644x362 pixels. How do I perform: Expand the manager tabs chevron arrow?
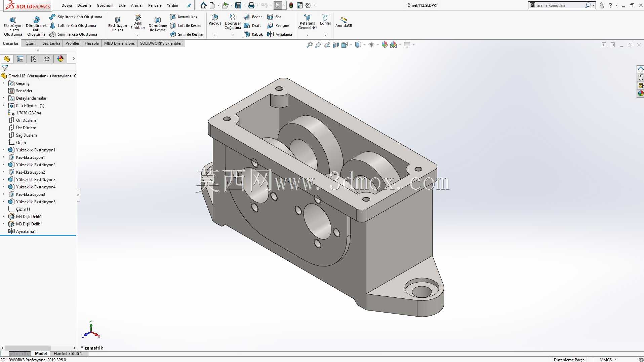[x=73, y=59]
